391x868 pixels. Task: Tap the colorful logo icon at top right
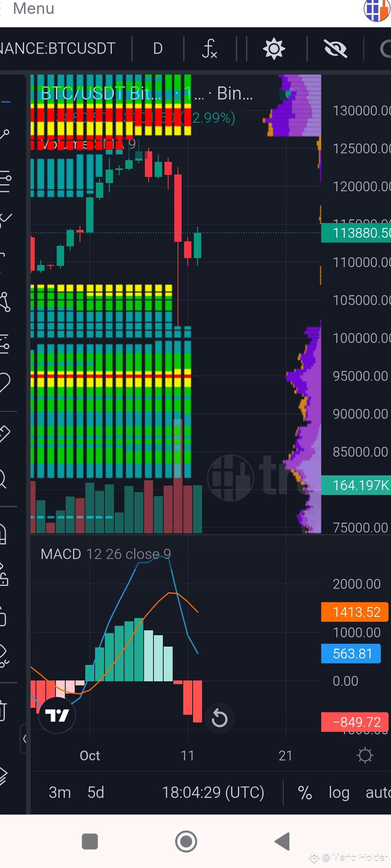click(378, 10)
